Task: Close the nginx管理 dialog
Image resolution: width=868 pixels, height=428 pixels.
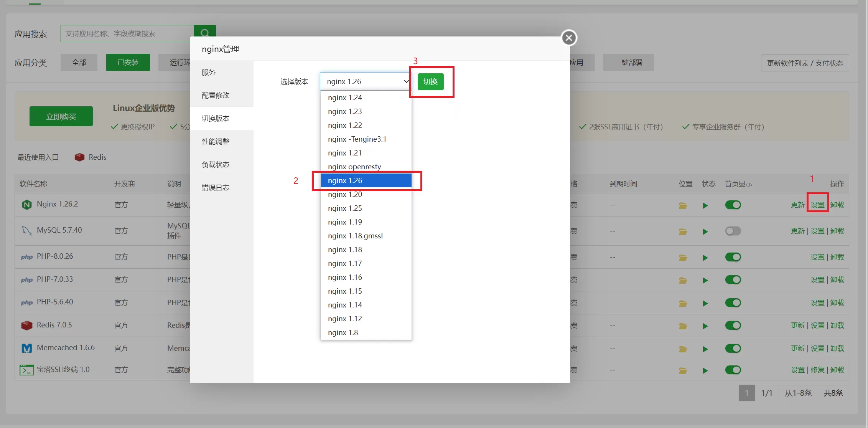Action: point(569,38)
